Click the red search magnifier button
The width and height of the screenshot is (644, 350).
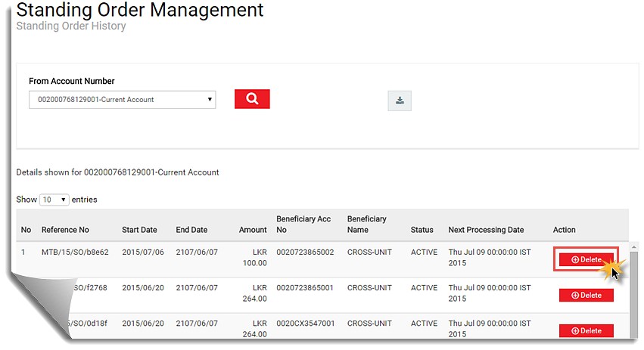tap(252, 99)
